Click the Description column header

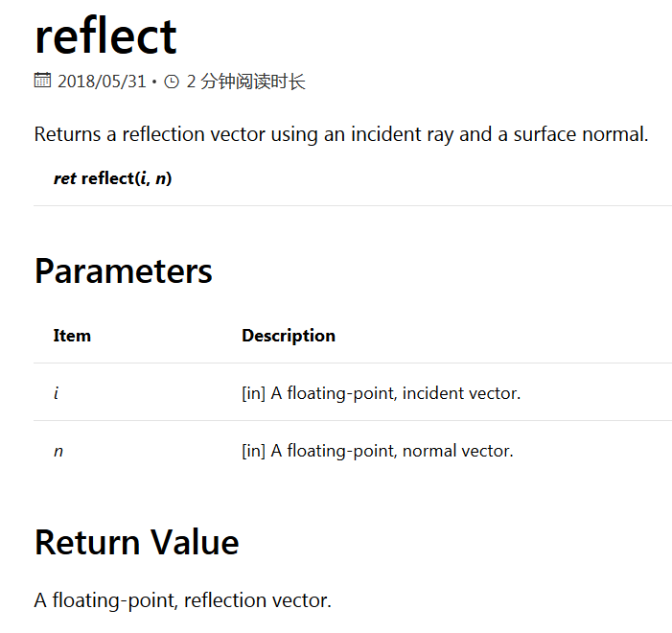289,336
